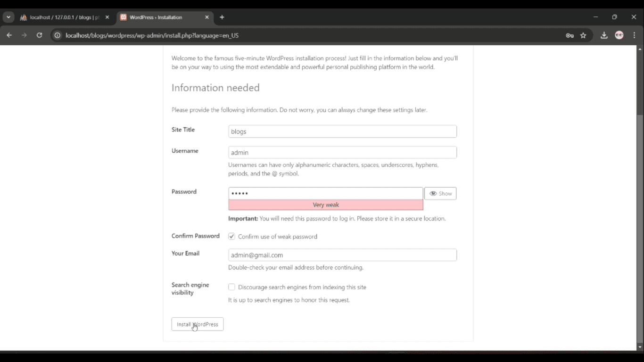This screenshot has height=362, width=644.
Task: Click the Username field containing admin
Action: coord(342,153)
